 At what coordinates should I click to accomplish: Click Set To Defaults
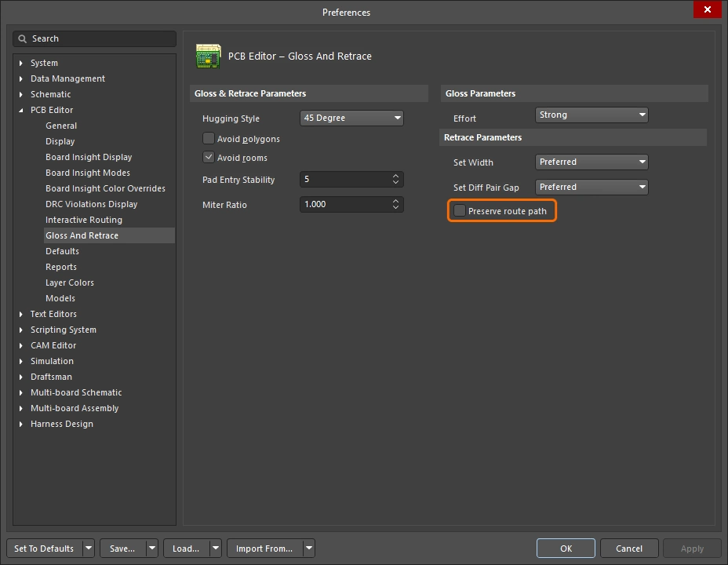tap(43, 548)
